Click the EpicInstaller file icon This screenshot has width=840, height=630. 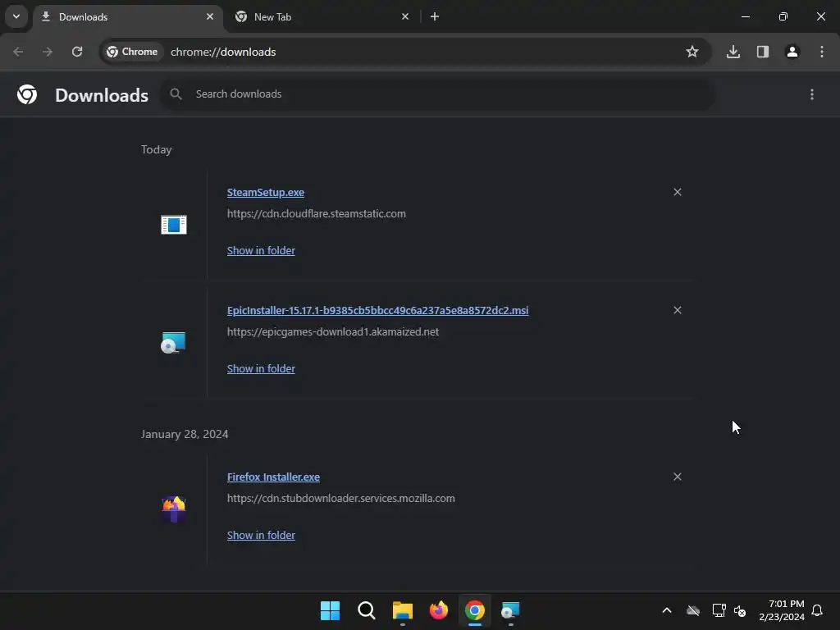(x=174, y=343)
